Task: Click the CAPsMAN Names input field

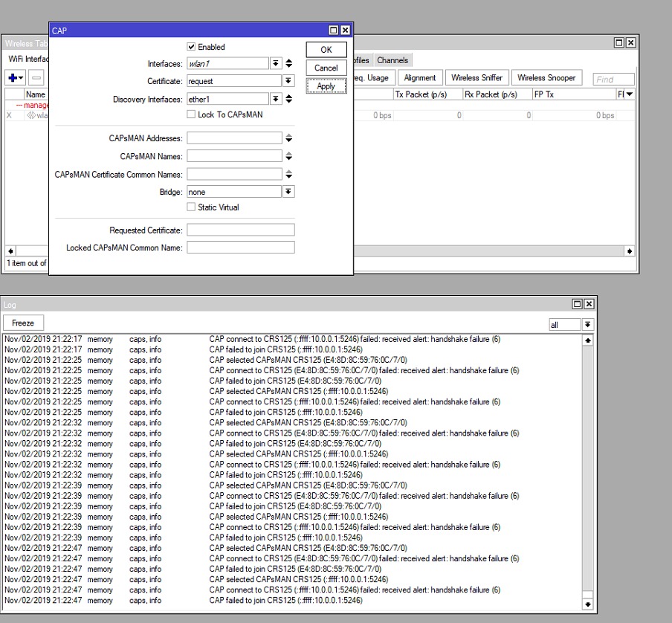Action: click(234, 156)
